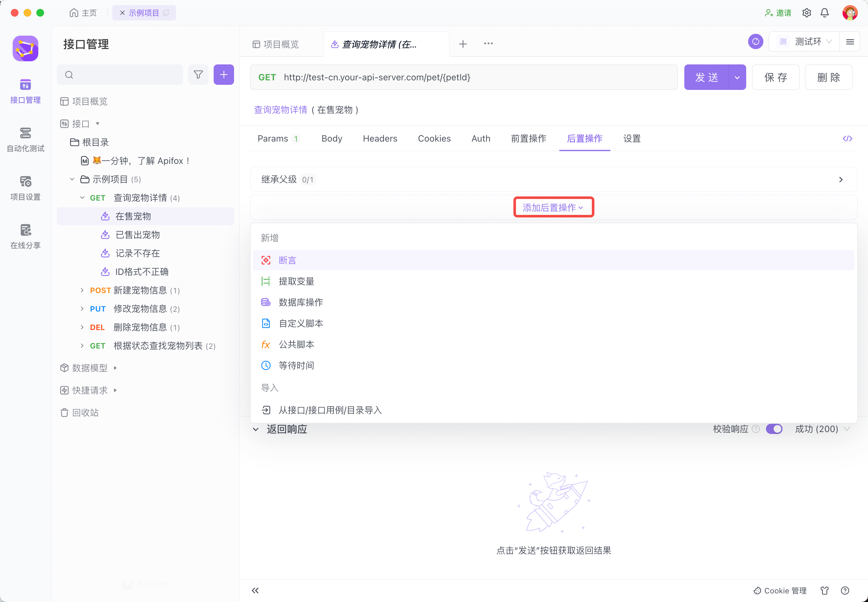Click the 保存 button
The image size is (868, 602).
(x=775, y=77)
